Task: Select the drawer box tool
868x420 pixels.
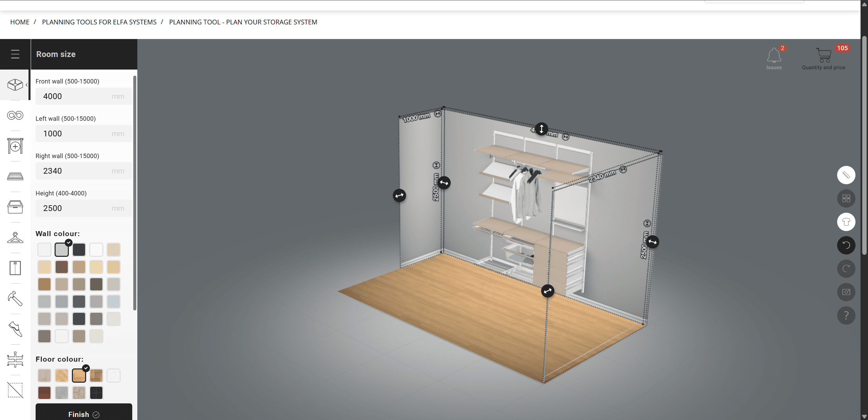Action: [x=15, y=207]
